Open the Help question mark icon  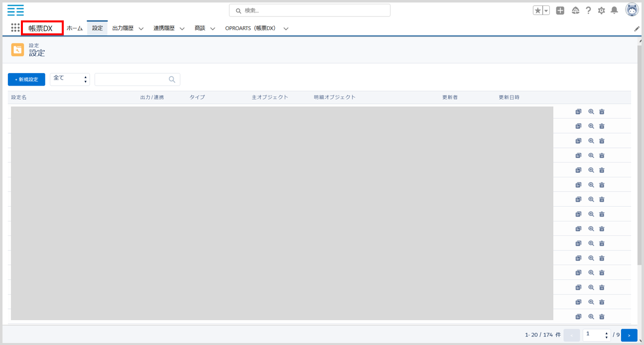(x=588, y=10)
